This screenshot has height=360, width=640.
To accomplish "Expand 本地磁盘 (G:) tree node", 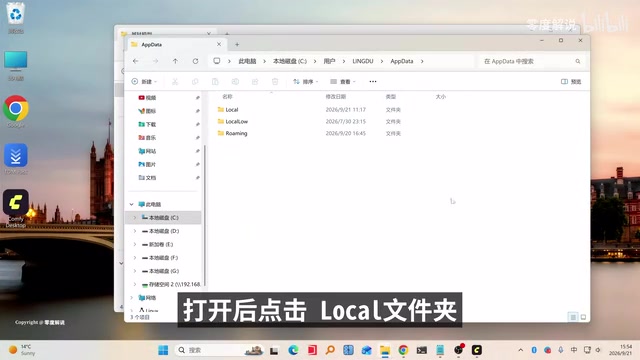I will pos(135,271).
